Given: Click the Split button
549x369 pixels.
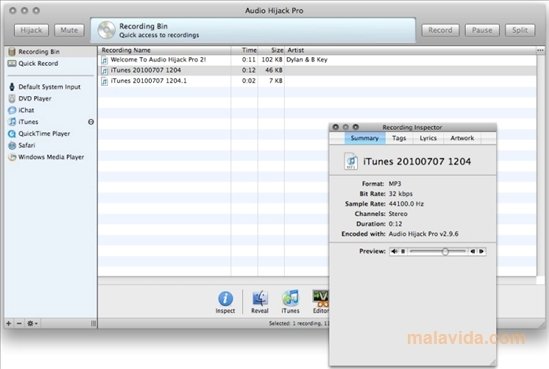Looking at the screenshot, I should coord(520,30).
